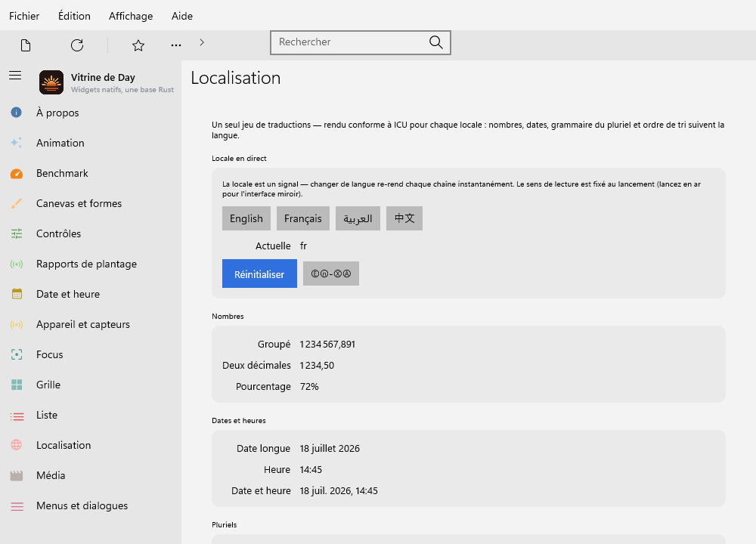756x544 pixels.
Task: Click the Menus et dialogues lines icon
Action: click(17, 506)
